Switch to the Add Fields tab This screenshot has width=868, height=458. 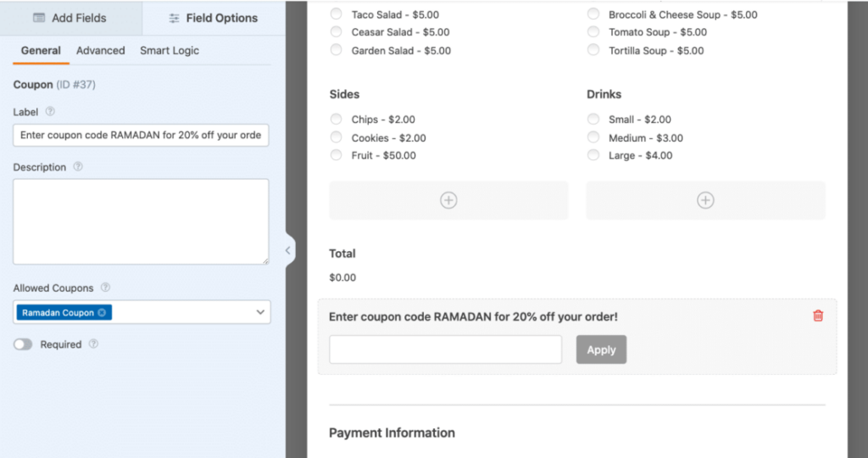pos(70,18)
